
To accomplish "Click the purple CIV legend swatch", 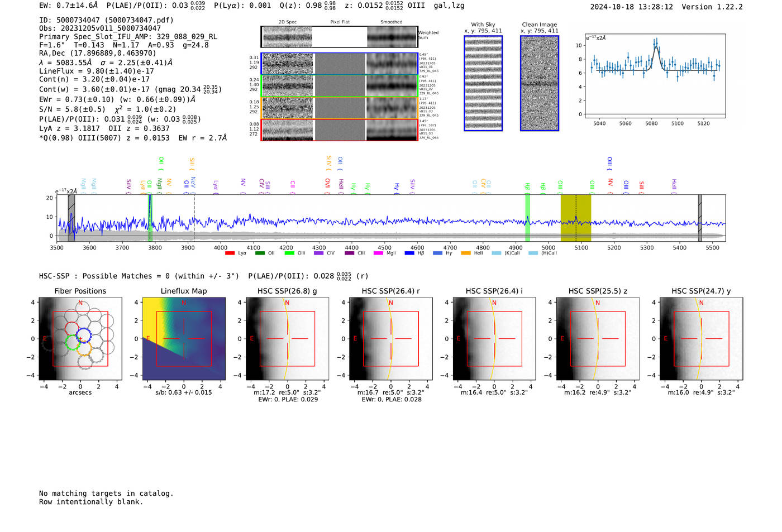I will pyautogui.click(x=319, y=253).
